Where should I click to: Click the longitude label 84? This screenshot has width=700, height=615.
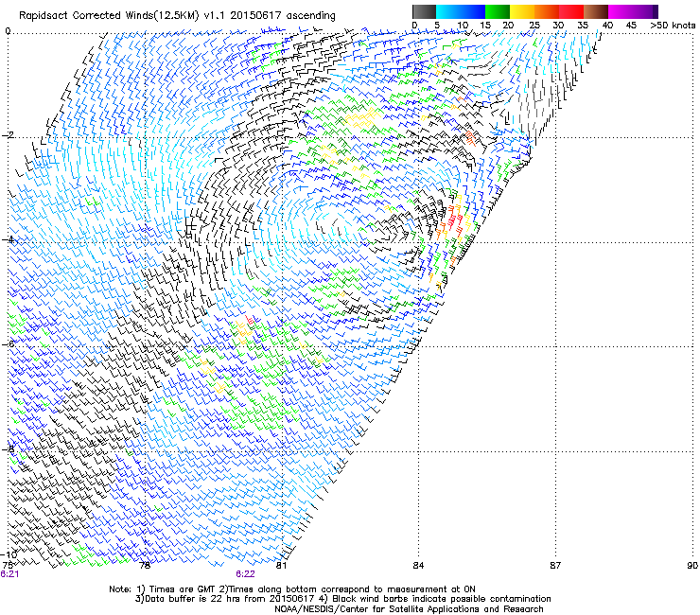[418, 565]
